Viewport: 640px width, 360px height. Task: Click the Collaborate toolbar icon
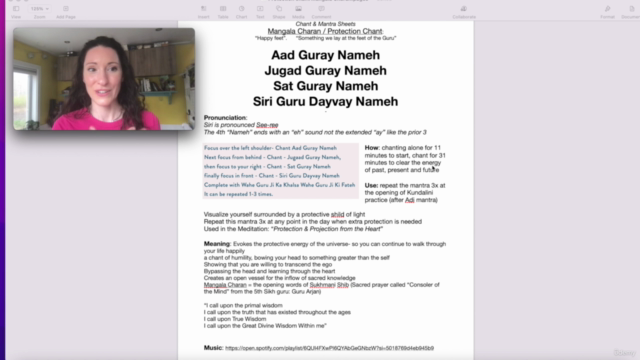click(464, 9)
